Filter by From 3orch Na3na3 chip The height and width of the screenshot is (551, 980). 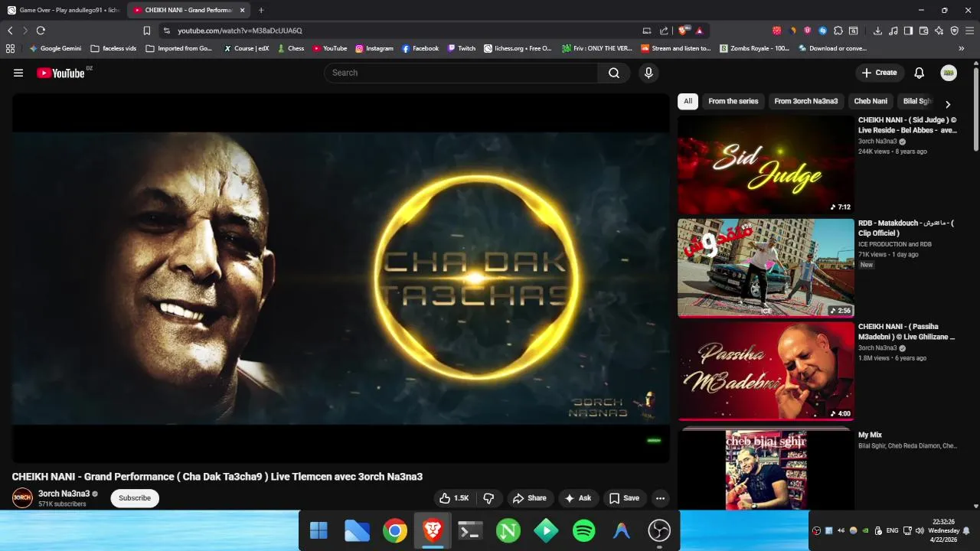coord(806,101)
